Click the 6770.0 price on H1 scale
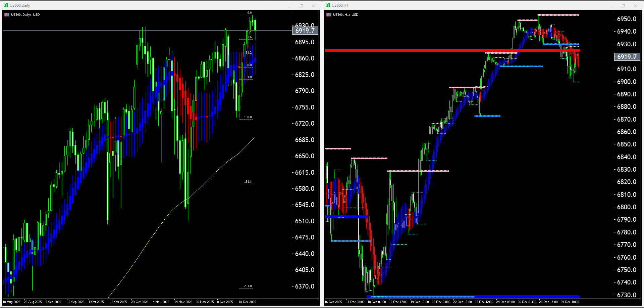The width and height of the screenshot is (644, 308). (627, 245)
